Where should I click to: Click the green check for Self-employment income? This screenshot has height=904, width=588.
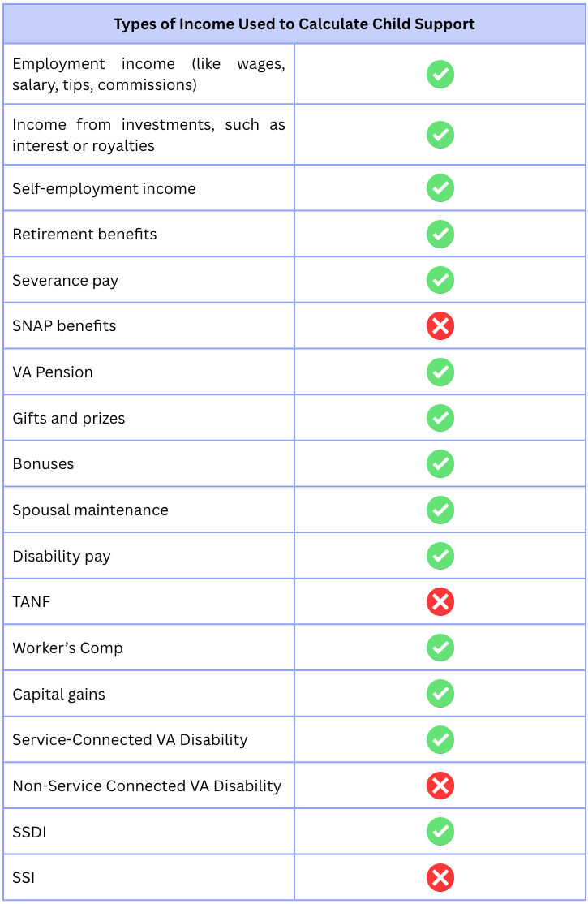(x=440, y=188)
